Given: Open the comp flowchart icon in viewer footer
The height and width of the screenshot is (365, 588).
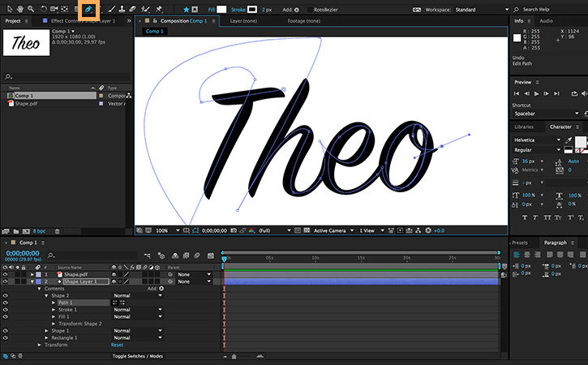Looking at the screenshot, I should [418, 230].
